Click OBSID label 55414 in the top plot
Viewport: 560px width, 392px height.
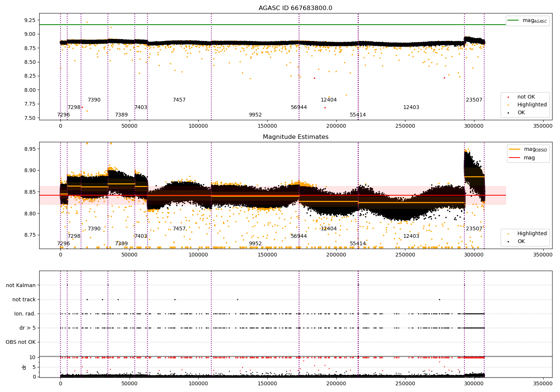tap(358, 115)
